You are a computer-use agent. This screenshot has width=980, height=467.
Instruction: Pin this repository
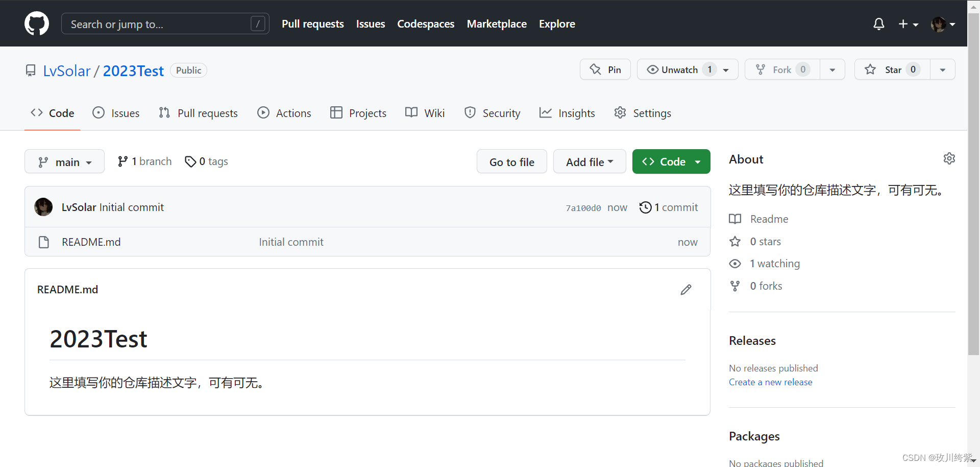click(x=605, y=69)
